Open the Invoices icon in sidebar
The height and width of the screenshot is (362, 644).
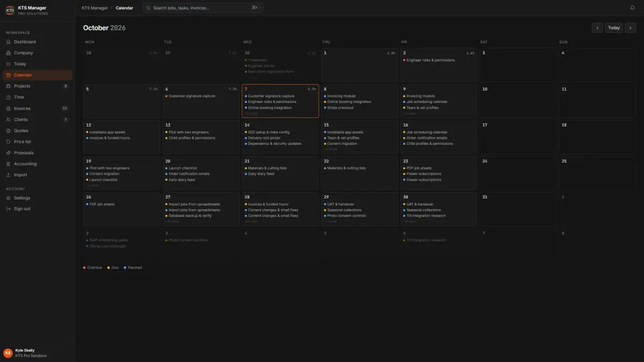pos(9,108)
